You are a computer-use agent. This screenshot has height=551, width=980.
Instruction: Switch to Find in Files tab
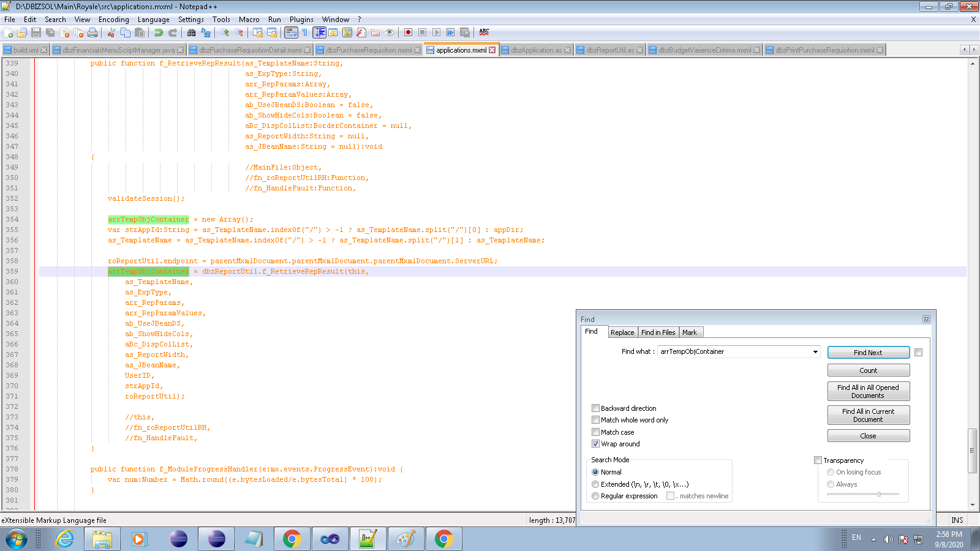click(x=658, y=332)
